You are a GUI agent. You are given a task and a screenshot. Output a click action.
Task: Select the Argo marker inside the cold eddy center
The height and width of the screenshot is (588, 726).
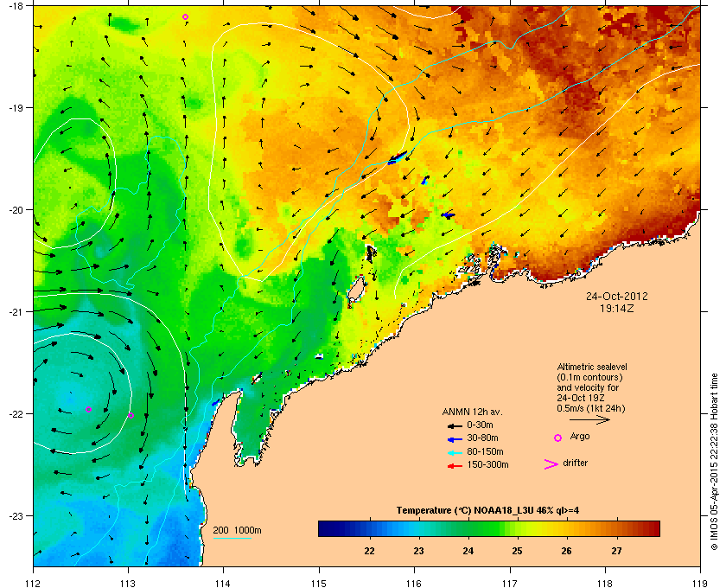(x=88, y=410)
